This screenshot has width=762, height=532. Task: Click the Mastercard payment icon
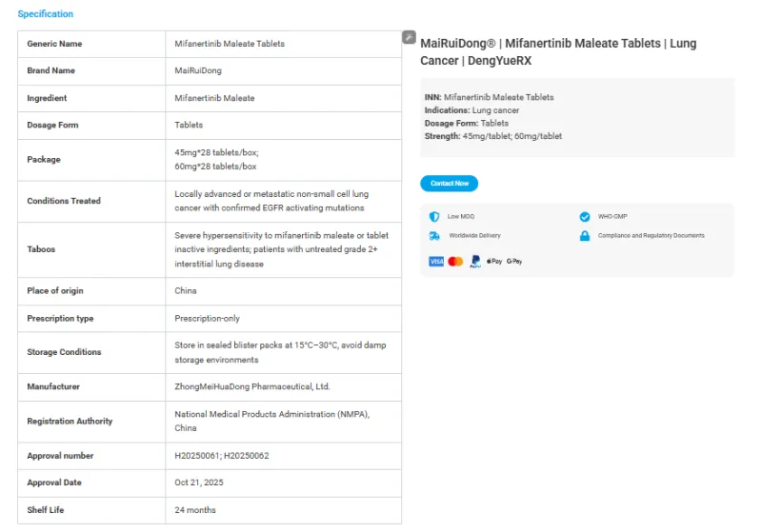(455, 262)
